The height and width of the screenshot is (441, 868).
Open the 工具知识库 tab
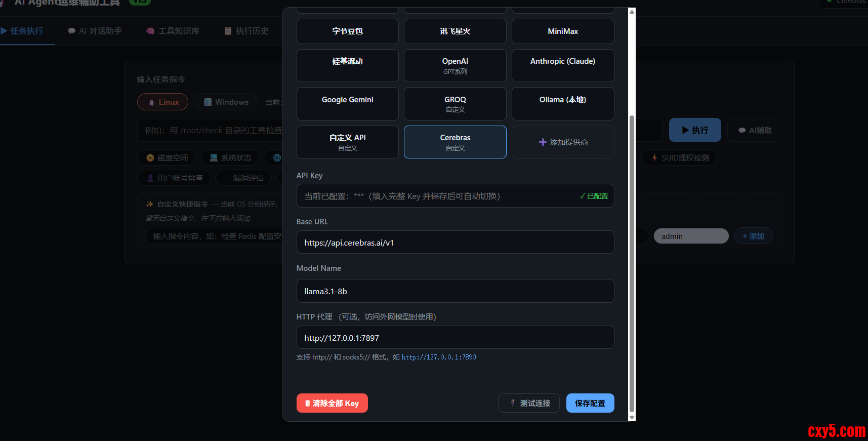tap(173, 31)
